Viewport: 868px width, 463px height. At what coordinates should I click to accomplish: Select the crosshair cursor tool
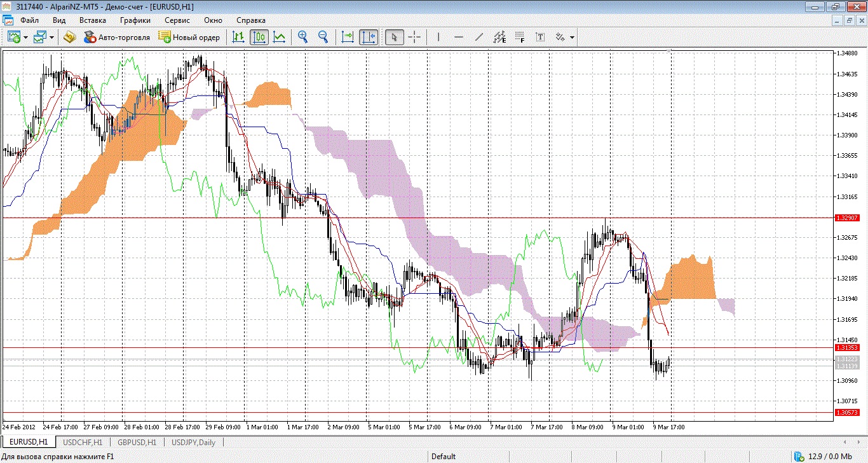(414, 38)
